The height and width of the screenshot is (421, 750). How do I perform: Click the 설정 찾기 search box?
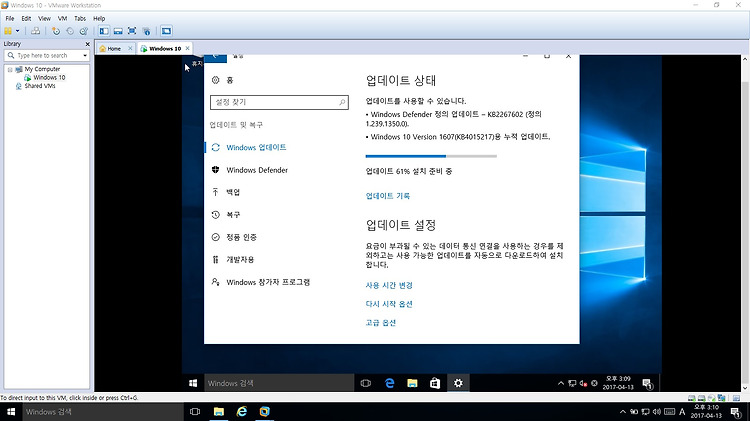pos(279,102)
